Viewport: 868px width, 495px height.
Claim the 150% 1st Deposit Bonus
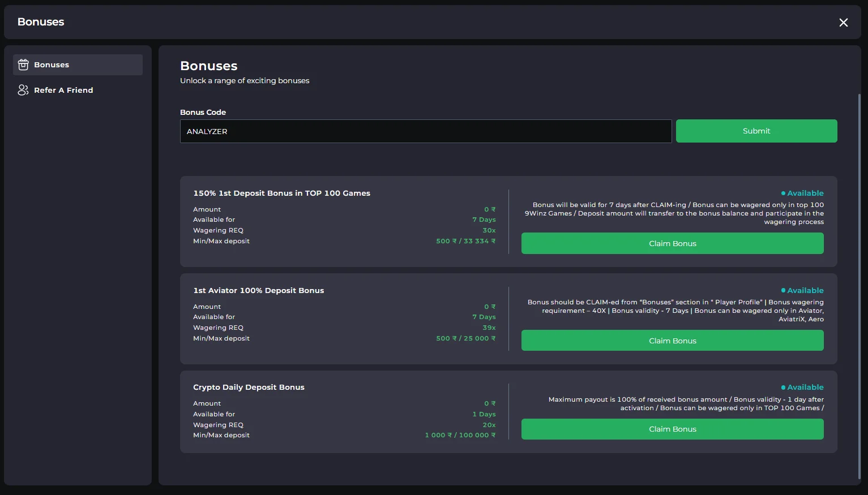coord(672,244)
